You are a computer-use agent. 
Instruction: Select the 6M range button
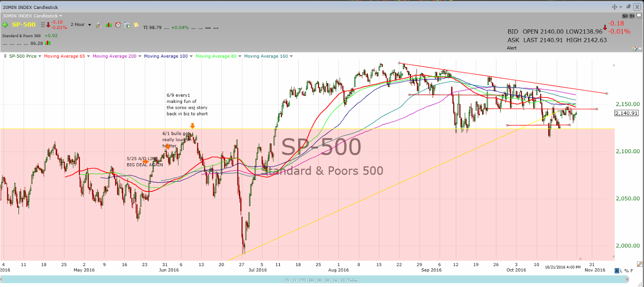click(x=311, y=281)
